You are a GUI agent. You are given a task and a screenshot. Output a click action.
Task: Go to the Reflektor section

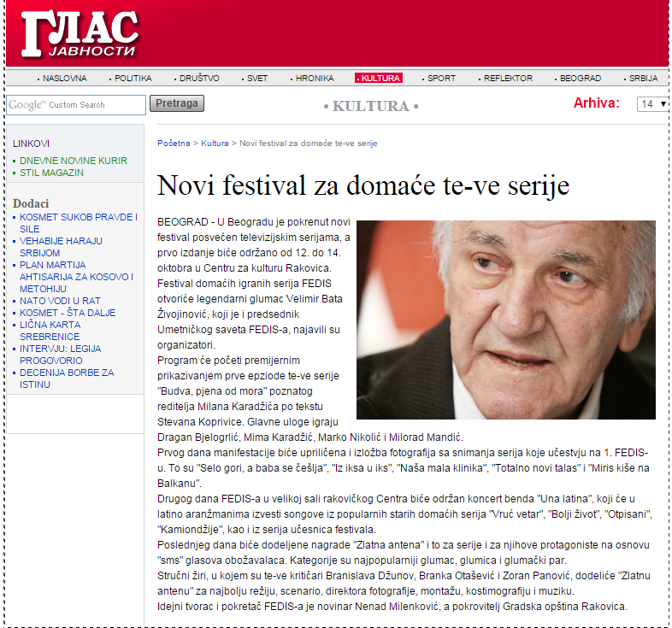[508, 78]
